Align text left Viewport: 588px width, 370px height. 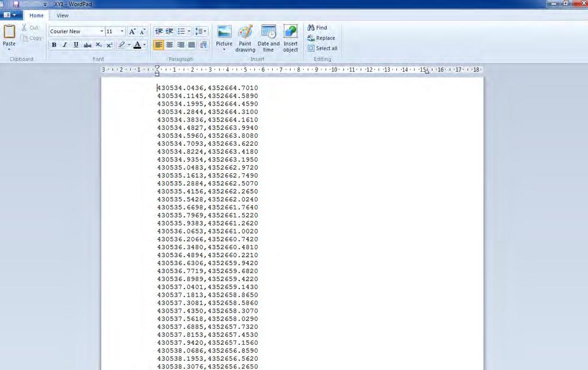click(158, 45)
